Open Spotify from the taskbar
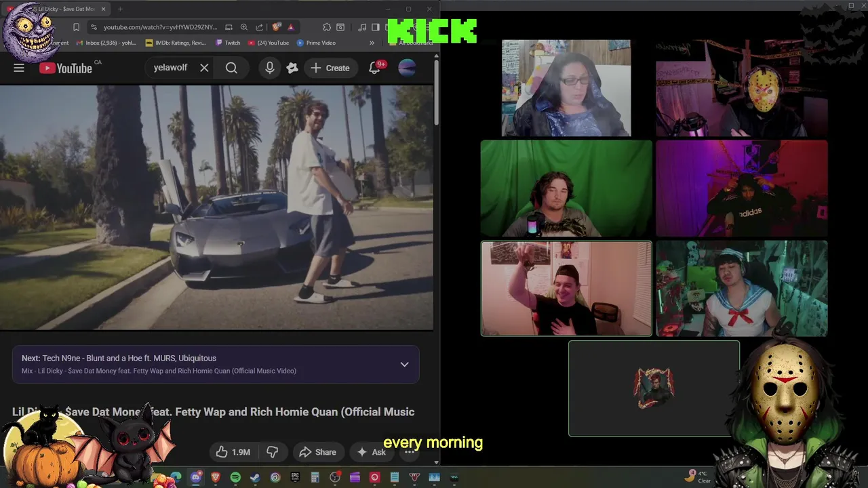 click(235, 477)
